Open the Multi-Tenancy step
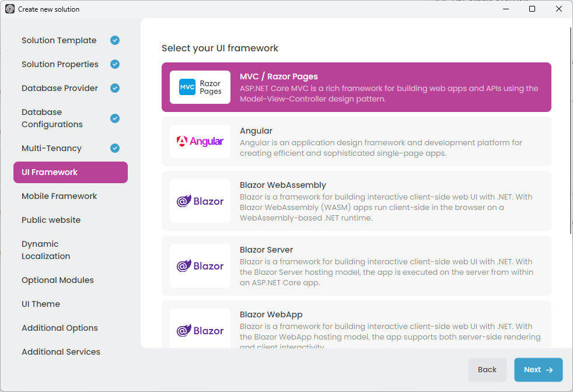 [x=71, y=148]
